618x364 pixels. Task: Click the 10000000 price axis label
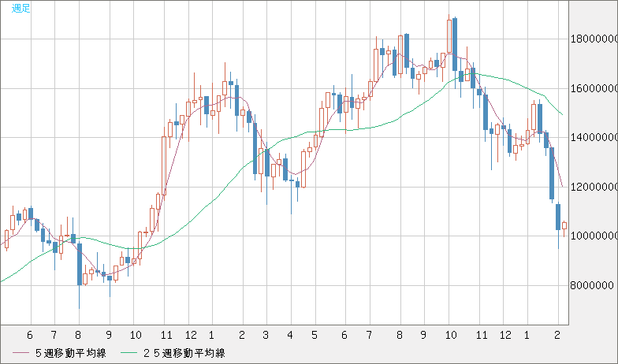coord(594,236)
